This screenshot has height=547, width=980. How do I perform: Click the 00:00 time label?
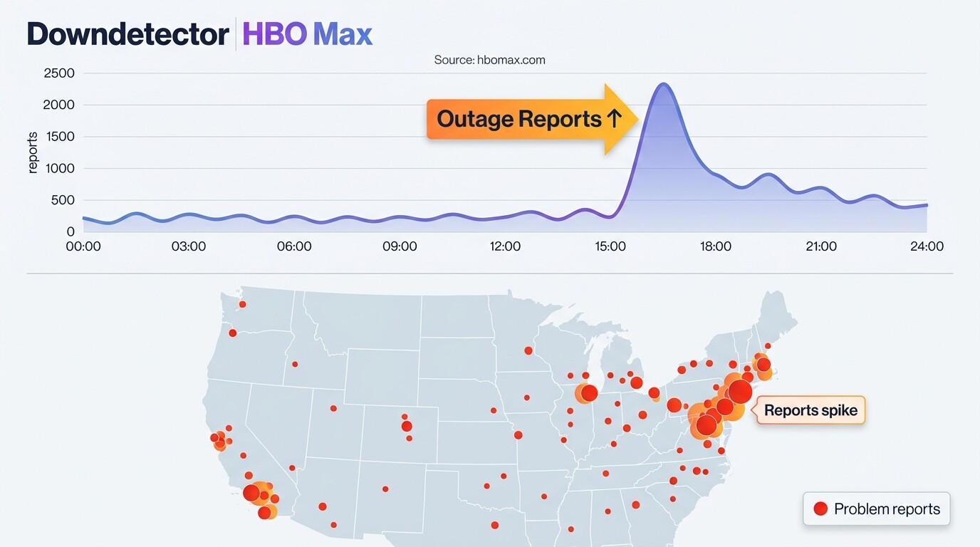click(x=83, y=246)
